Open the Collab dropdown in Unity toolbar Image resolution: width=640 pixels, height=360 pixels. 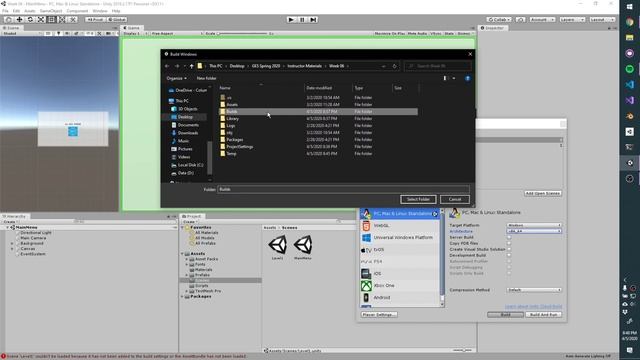499,20
